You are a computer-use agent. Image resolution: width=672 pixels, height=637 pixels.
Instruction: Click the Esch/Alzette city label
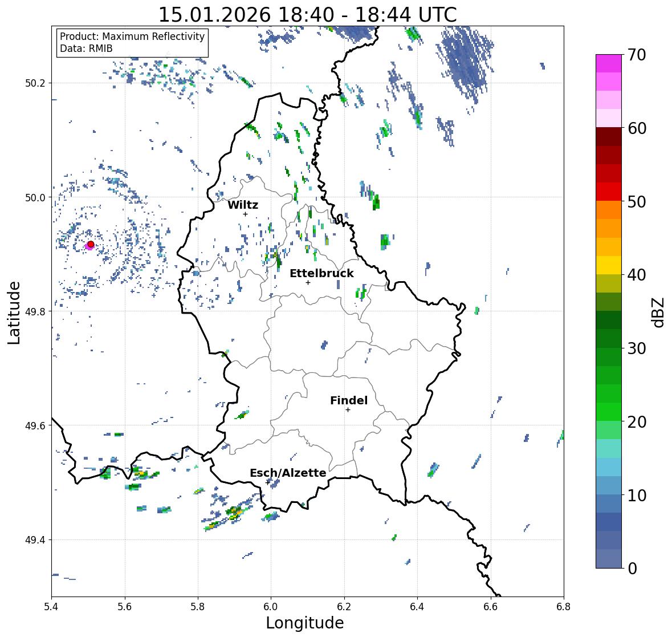(x=288, y=473)
